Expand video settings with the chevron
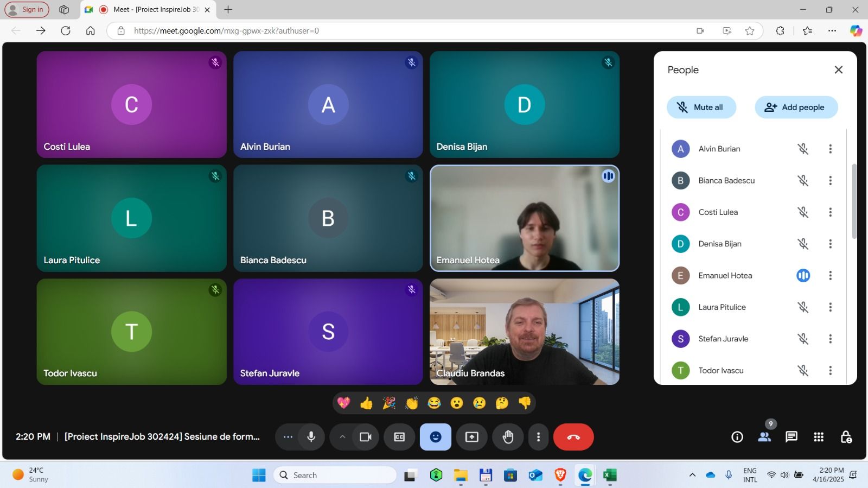The image size is (868, 488). [342, 437]
